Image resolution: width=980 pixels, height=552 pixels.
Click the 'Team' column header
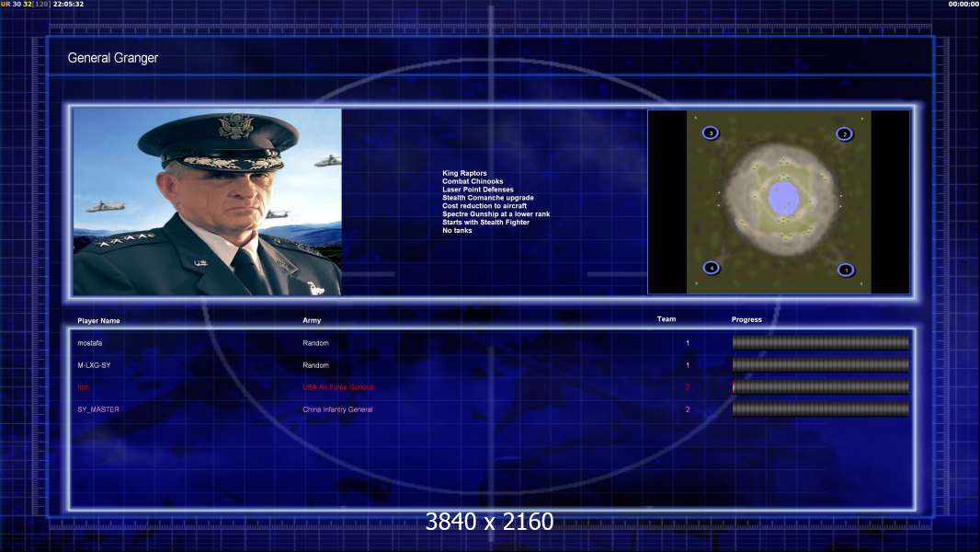pyautogui.click(x=667, y=319)
